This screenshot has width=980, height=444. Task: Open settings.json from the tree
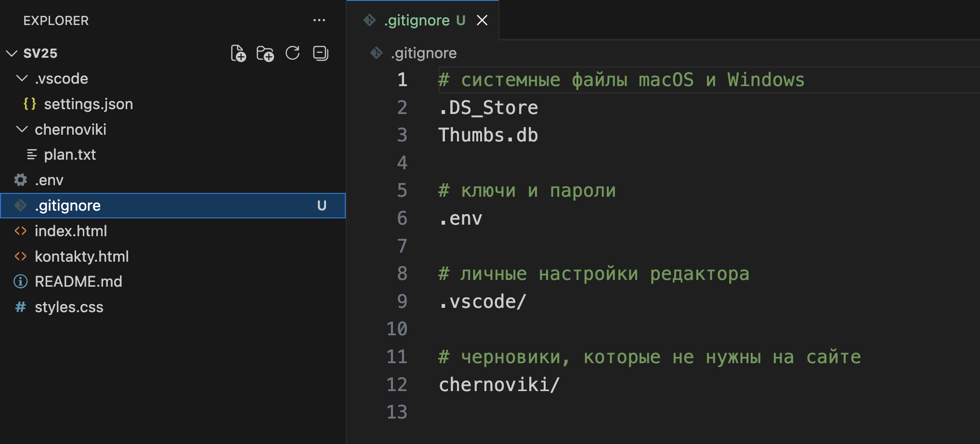click(89, 104)
